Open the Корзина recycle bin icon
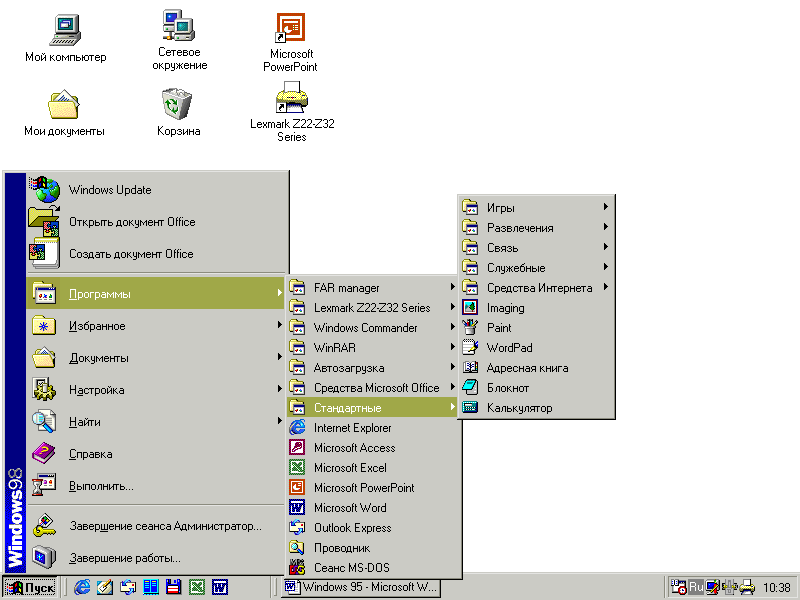 pyautogui.click(x=178, y=112)
